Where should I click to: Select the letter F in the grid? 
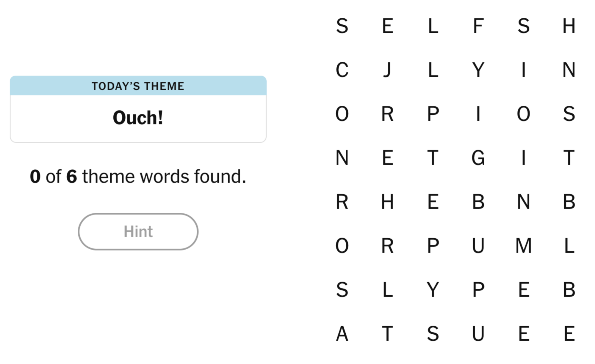coord(478,26)
